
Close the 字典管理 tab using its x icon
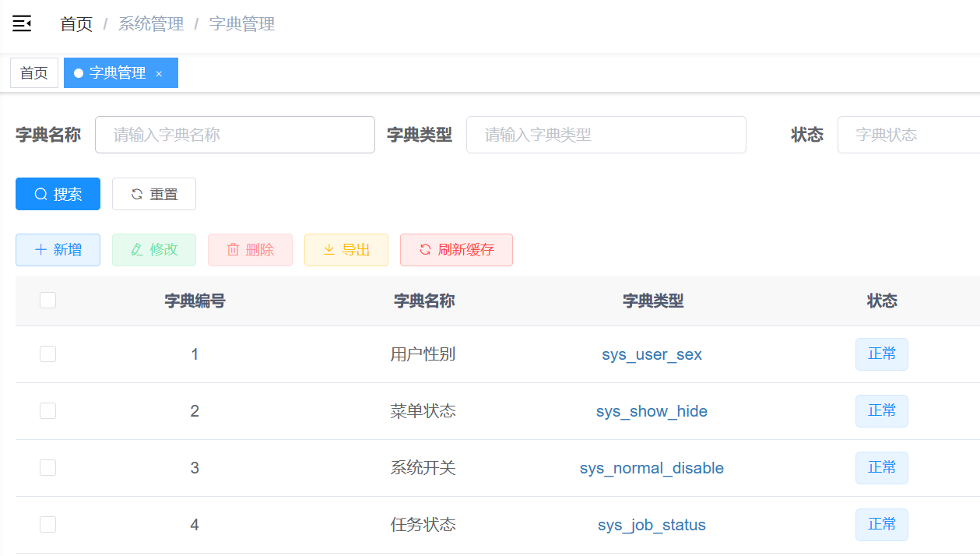pos(159,74)
